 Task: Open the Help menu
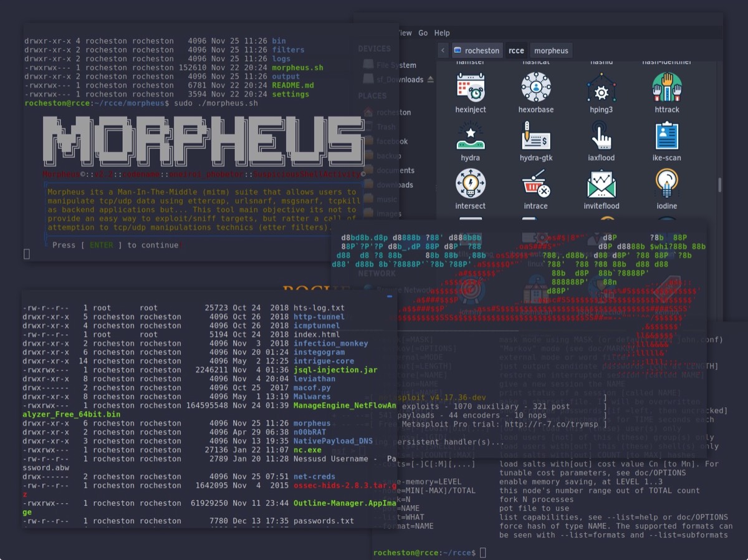442,33
